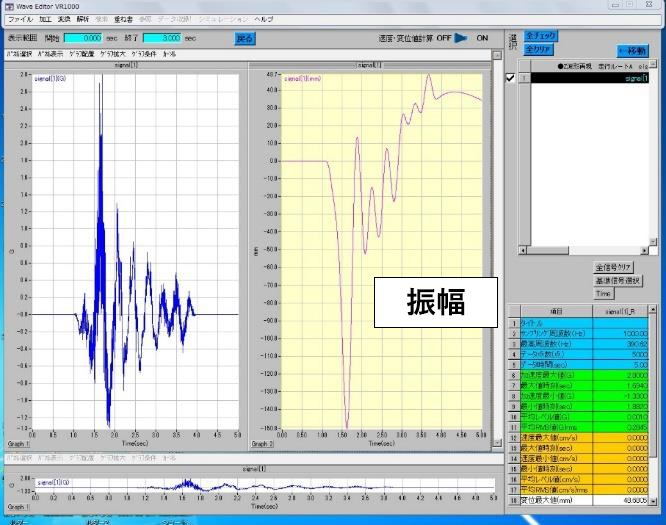The image size is (666, 525).
Task: Click the 全信号クリア button
Action: click(613, 267)
